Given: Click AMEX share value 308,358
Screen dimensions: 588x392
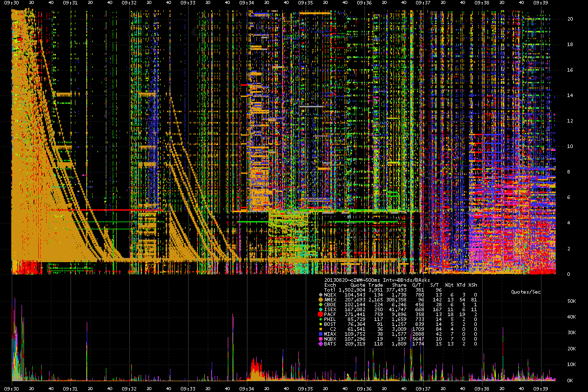Looking at the screenshot, I should (x=396, y=299).
